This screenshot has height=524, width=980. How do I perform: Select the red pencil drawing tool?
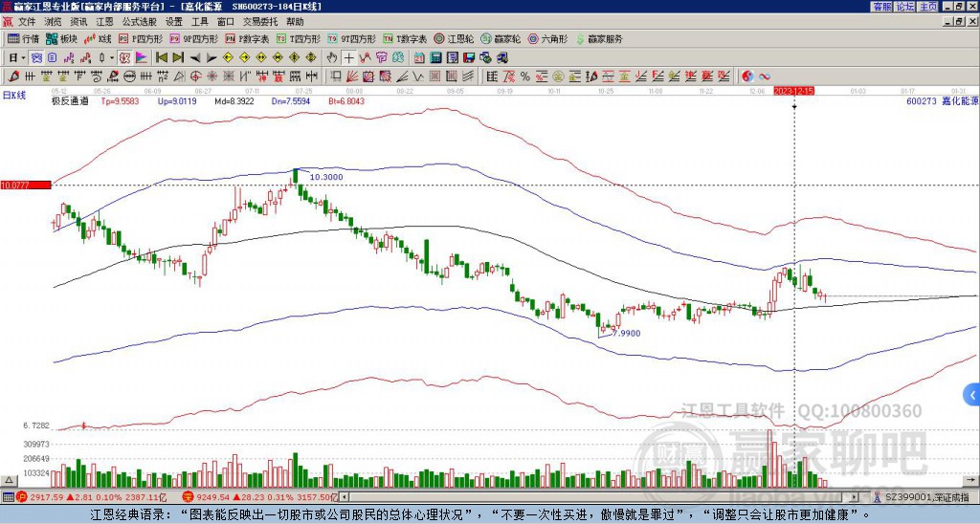(x=13, y=76)
